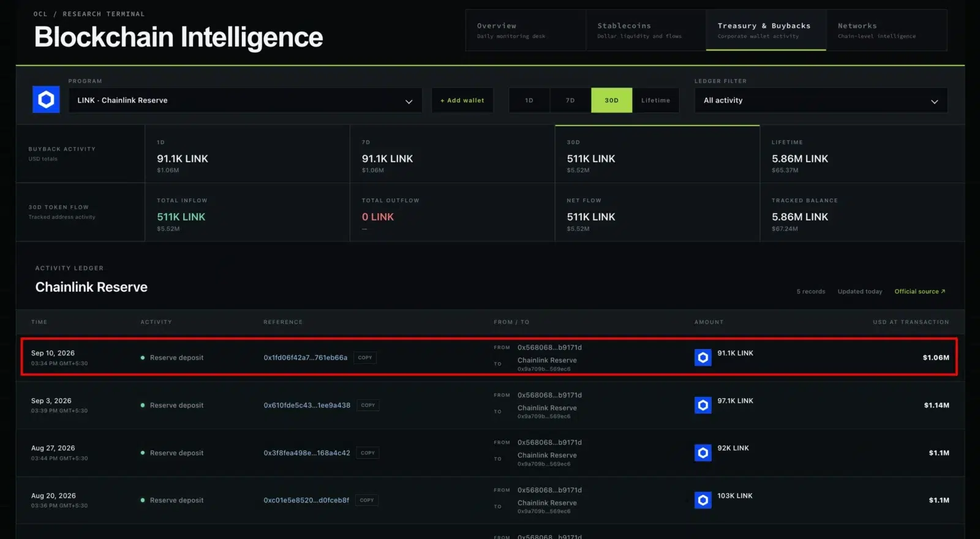Open transaction 0x610fde5c43...1ee9a438
The width and height of the screenshot is (980, 539).
[x=307, y=405]
